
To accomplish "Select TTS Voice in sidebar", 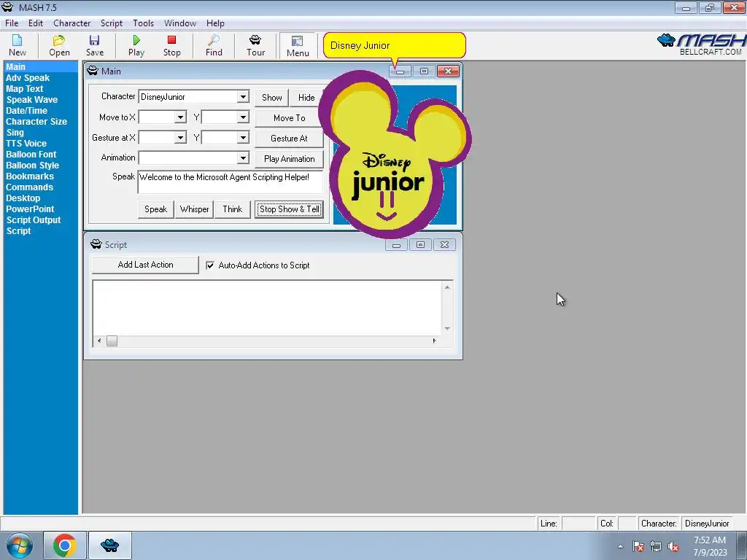I will [x=26, y=144].
